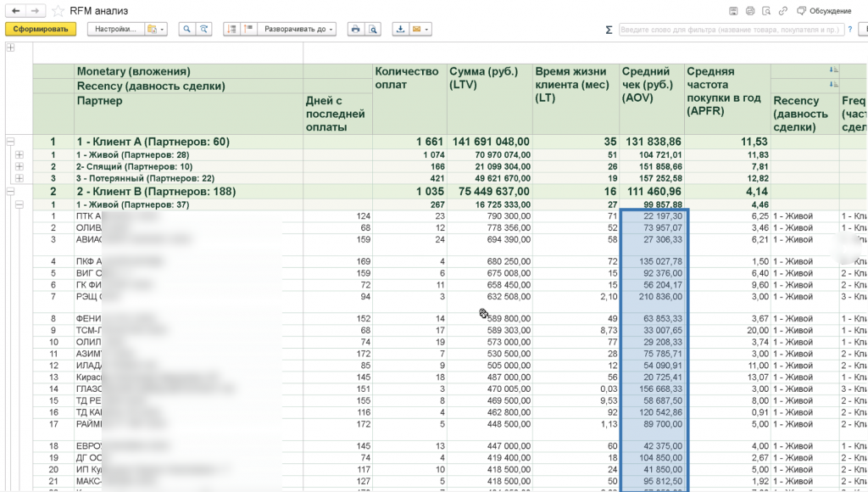Click the Find next icon beside the magnifier

click(203, 29)
